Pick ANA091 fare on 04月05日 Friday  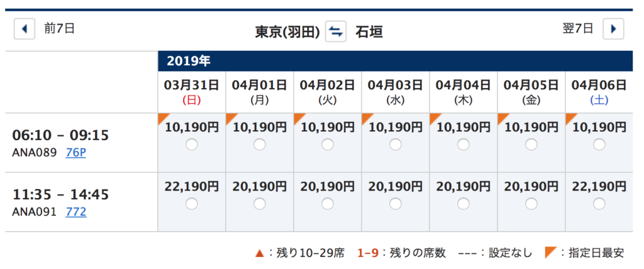531,204
